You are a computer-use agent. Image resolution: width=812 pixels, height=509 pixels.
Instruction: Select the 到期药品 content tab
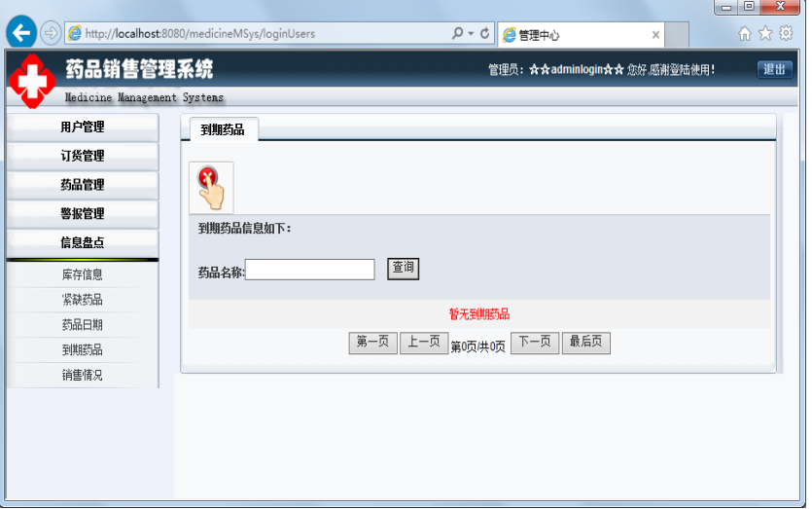pos(223,129)
